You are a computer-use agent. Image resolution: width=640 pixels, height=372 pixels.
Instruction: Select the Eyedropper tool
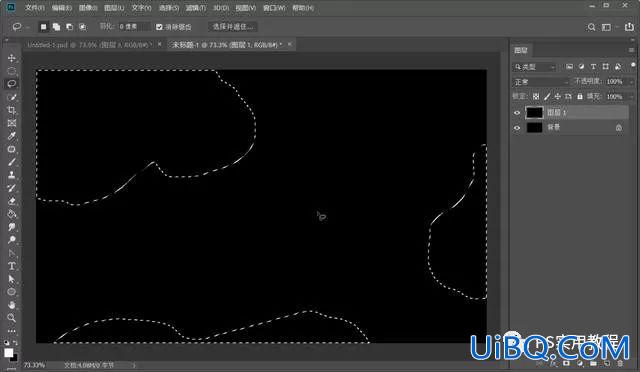pos(11,136)
